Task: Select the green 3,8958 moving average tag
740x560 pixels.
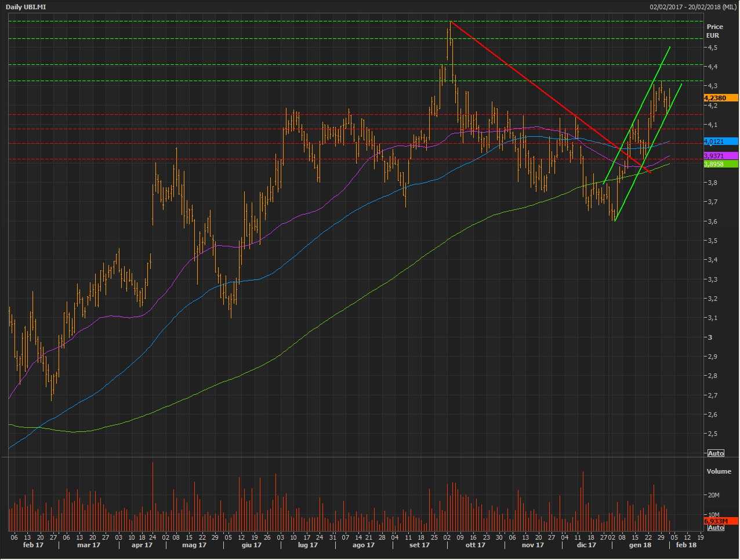Action: (720, 164)
